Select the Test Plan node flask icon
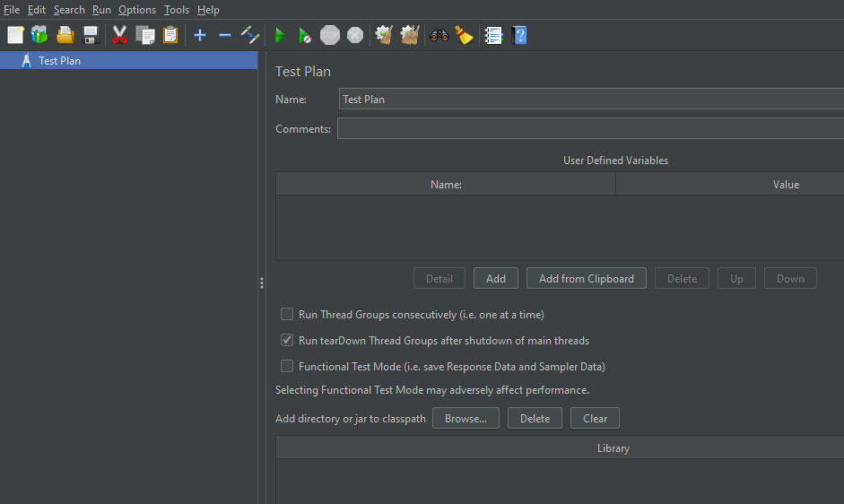 [26, 61]
